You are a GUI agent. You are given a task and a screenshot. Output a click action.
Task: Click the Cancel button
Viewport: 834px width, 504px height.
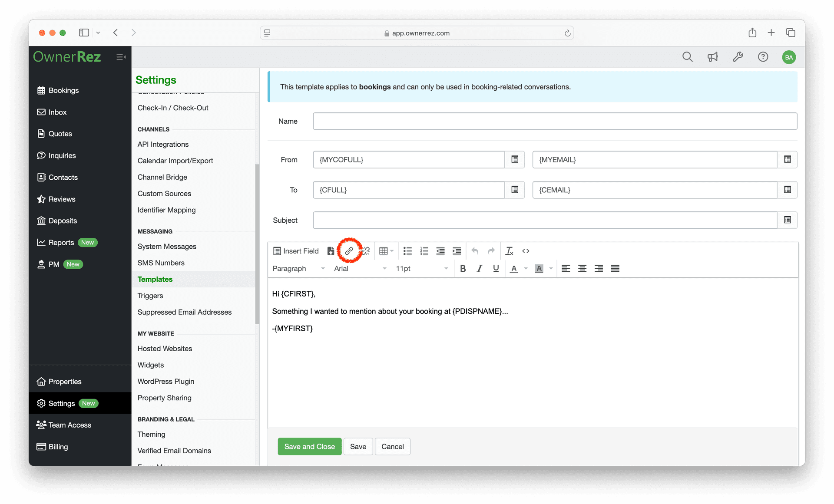(x=392, y=446)
